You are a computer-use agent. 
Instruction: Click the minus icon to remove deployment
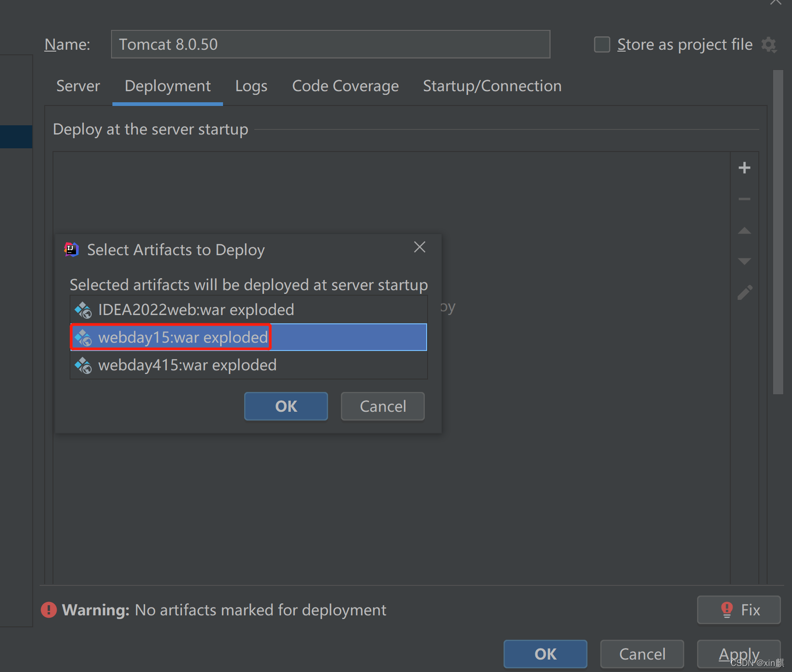[x=744, y=199]
